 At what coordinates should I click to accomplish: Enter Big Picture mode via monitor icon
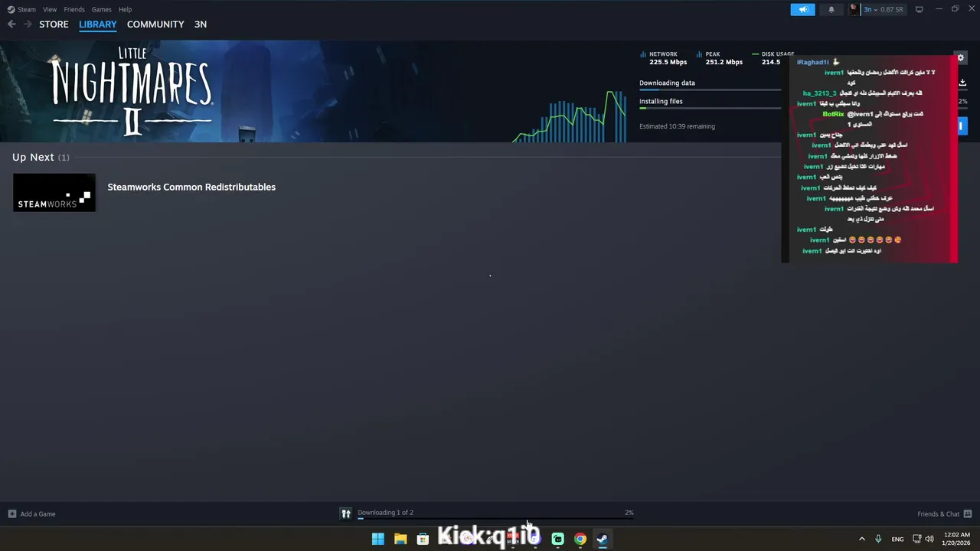pos(919,9)
